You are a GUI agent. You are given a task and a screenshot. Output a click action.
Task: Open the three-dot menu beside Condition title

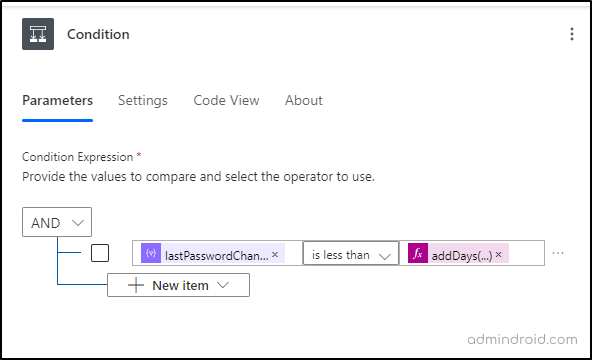click(x=572, y=34)
